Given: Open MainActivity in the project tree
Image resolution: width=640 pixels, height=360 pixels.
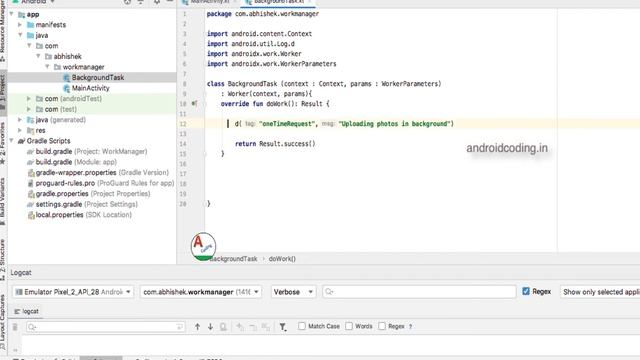Looking at the screenshot, I should click(91, 88).
